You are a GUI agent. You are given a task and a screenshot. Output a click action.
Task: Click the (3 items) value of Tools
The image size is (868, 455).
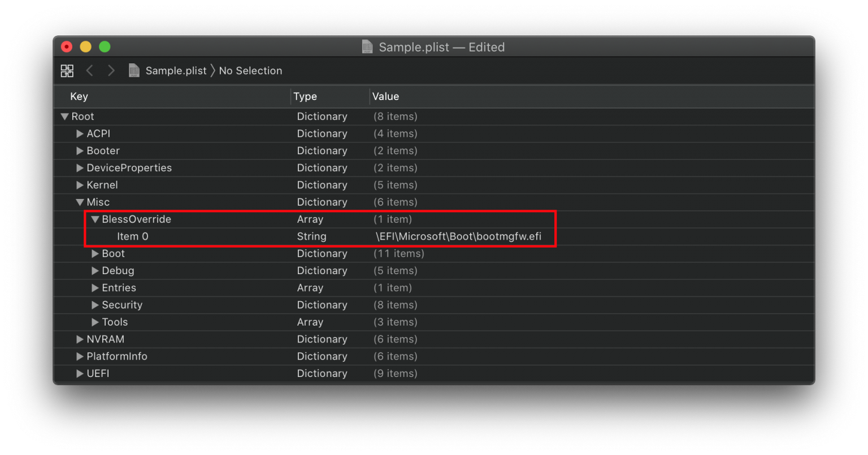tap(396, 322)
